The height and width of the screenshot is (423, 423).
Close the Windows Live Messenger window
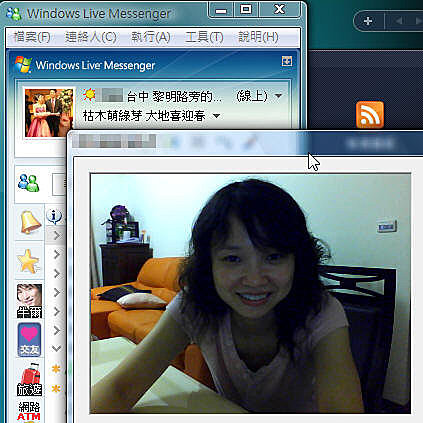point(279,10)
